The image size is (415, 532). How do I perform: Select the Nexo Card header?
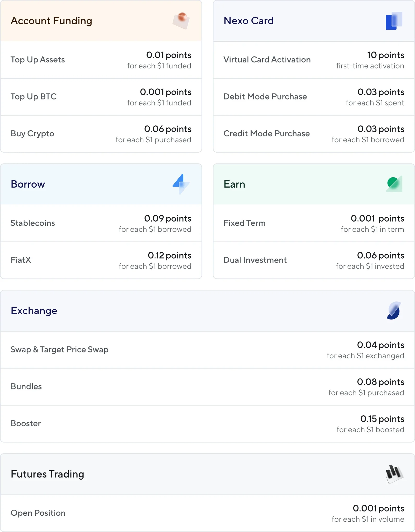pyautogui.click(x=314, y=21)
